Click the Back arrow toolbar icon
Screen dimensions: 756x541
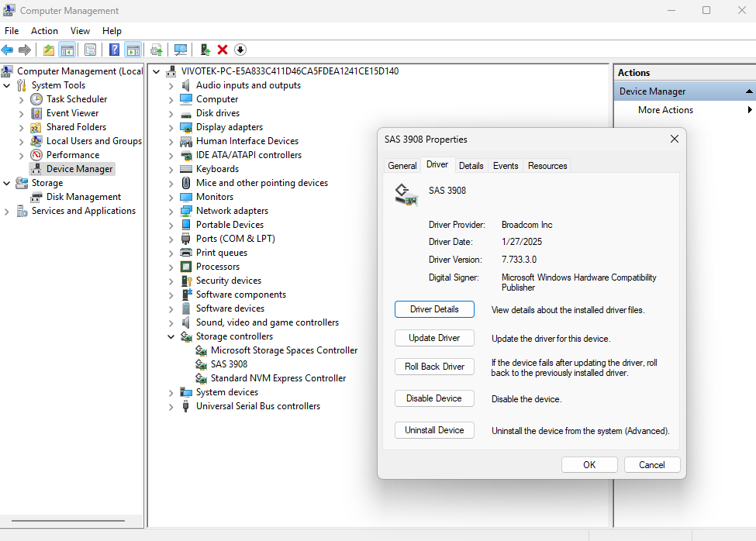coord(7,50)
